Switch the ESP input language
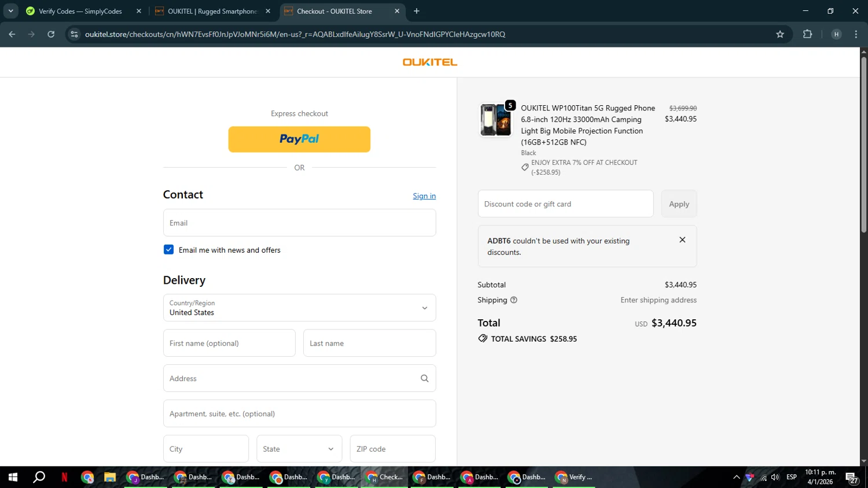Viewport: 868px width, 488px height. click(x=792, y=477)
